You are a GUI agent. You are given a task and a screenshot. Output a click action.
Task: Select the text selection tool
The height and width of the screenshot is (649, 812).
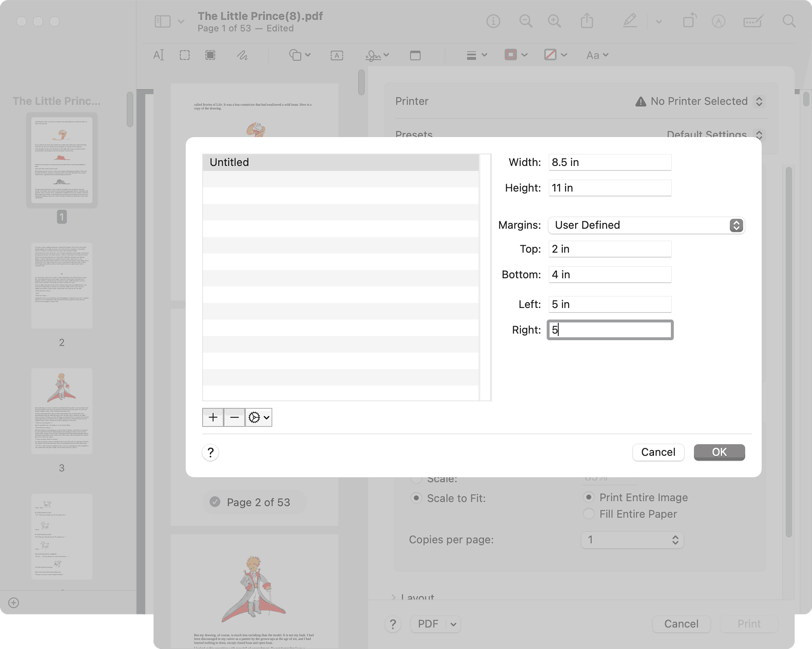[x=159, y=55]
